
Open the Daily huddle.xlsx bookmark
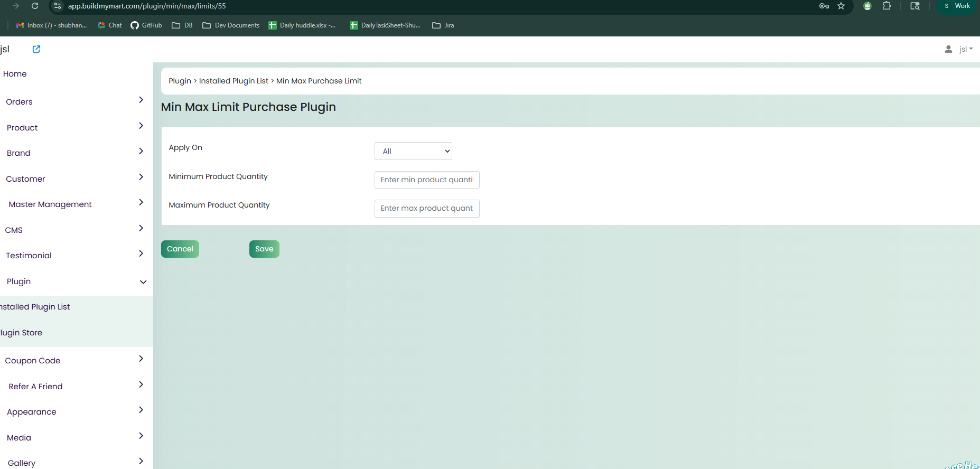(302, 25)
